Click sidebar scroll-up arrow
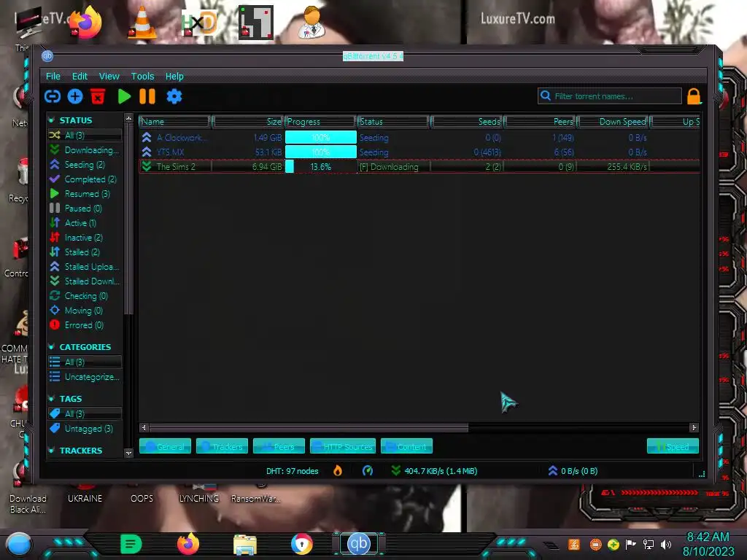The image size is (747, 560). [x=128, y=117]
